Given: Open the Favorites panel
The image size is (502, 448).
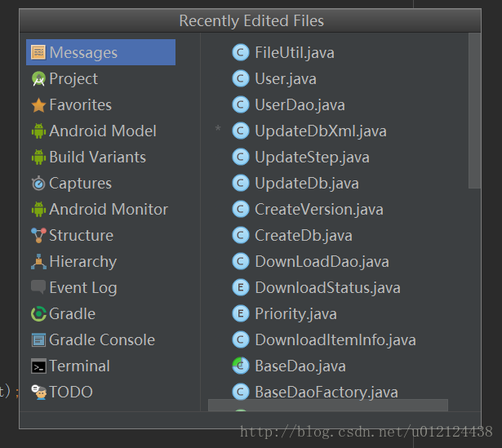Looking at the screenshot, I should pos(80,105).
